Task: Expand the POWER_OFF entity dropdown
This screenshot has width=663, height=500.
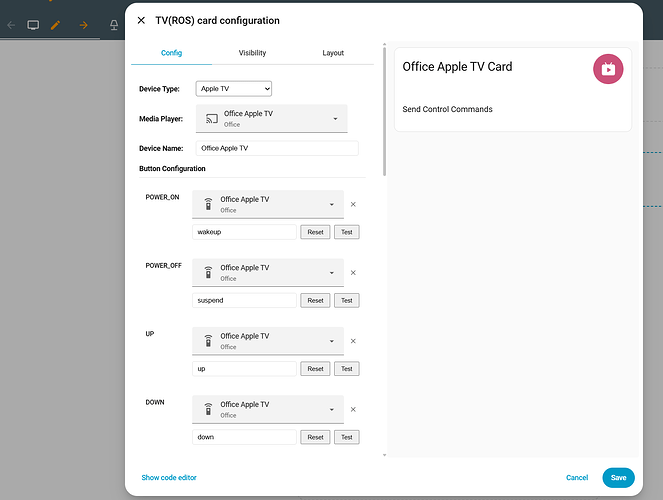Action: (x=332, y=273)
